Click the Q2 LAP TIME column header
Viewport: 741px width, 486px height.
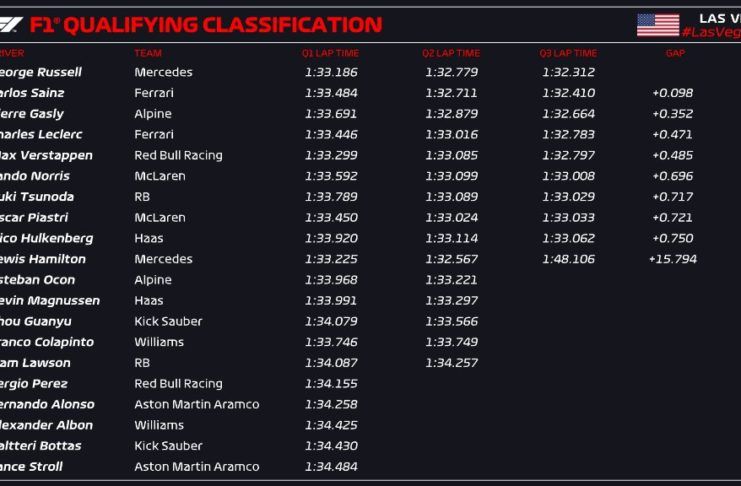pos(451,53)
